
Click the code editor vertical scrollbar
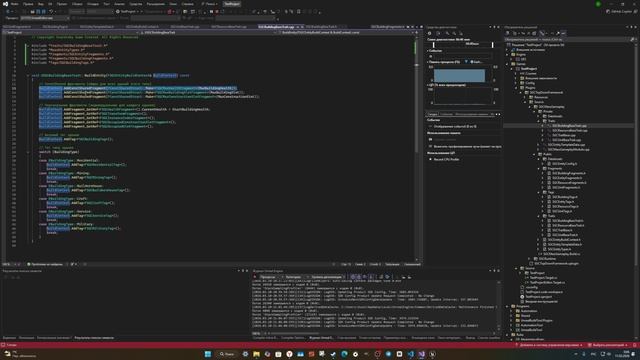point(417,148)
